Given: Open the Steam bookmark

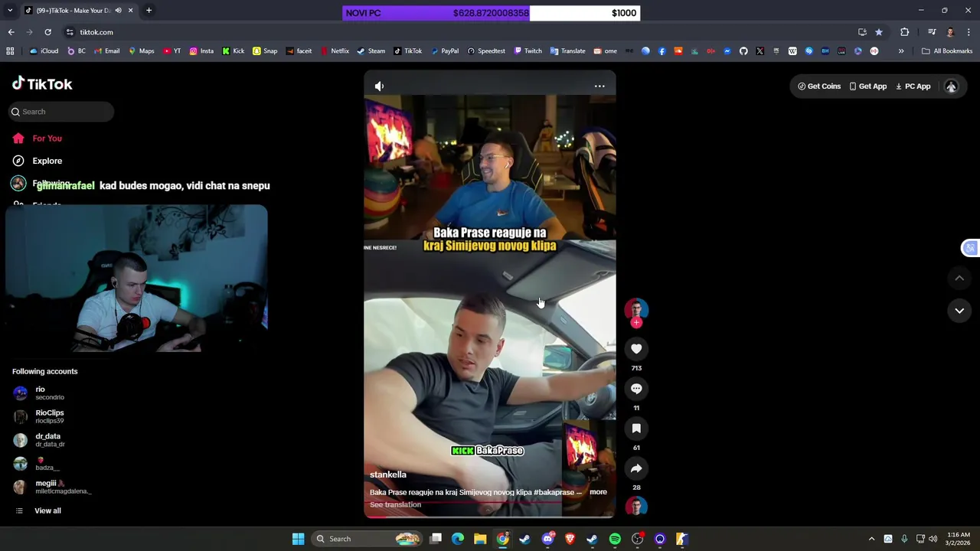Looking at the screenshot, I should tap(371, 51).
